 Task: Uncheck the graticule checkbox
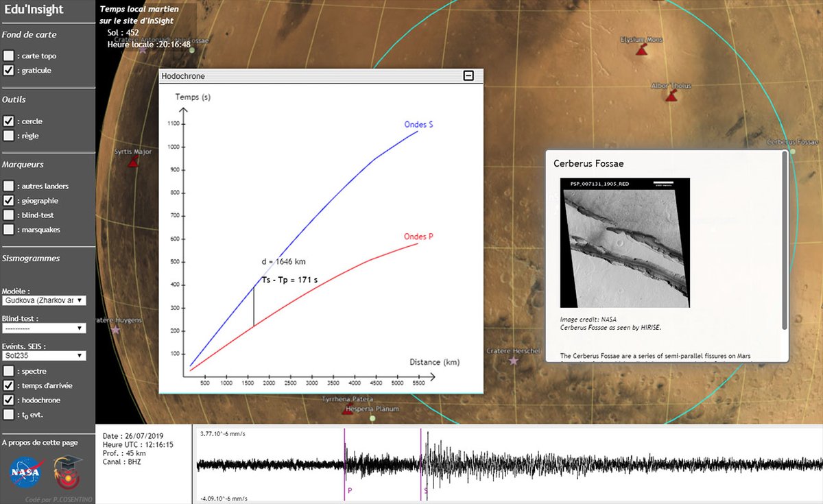tap(8, 70)
